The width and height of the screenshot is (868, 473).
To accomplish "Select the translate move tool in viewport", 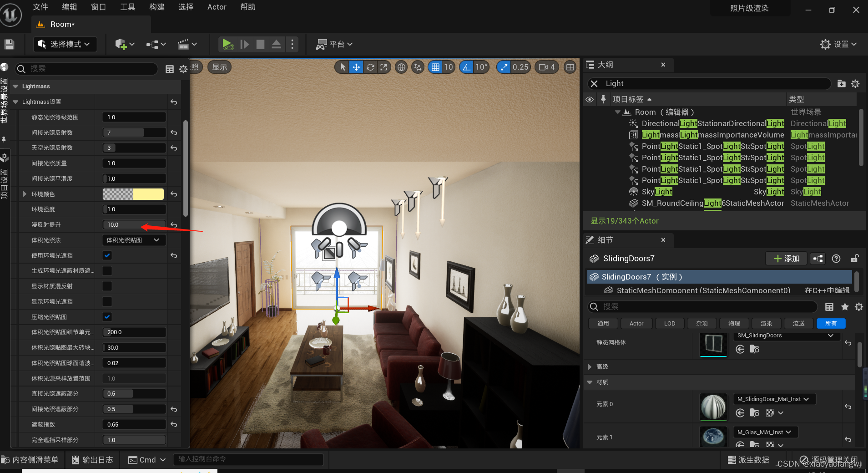I will click(356, 67).
